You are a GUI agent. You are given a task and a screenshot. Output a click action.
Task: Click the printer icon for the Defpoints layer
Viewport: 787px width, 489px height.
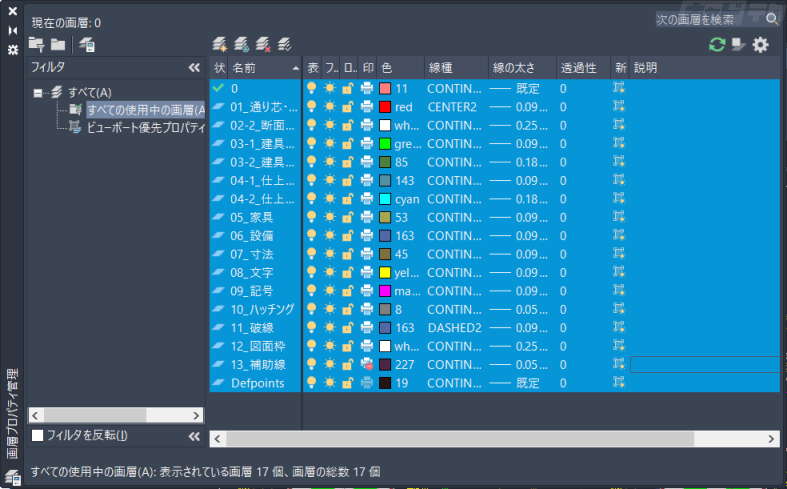point(367,383)
